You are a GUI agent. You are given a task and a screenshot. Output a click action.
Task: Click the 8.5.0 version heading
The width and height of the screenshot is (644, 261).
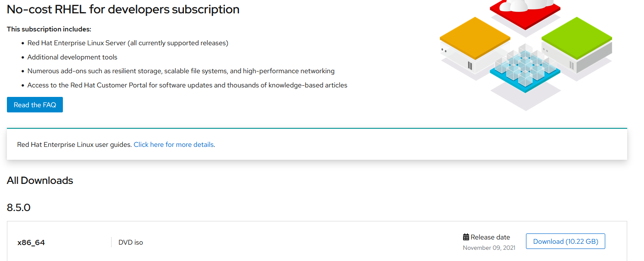[x=19, y=208]
